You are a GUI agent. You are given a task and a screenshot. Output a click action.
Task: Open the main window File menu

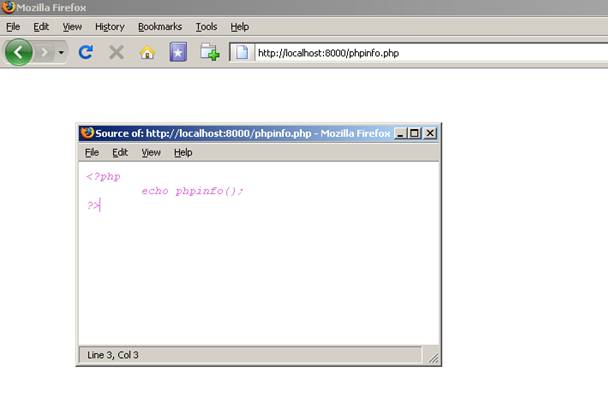[13, 27]
